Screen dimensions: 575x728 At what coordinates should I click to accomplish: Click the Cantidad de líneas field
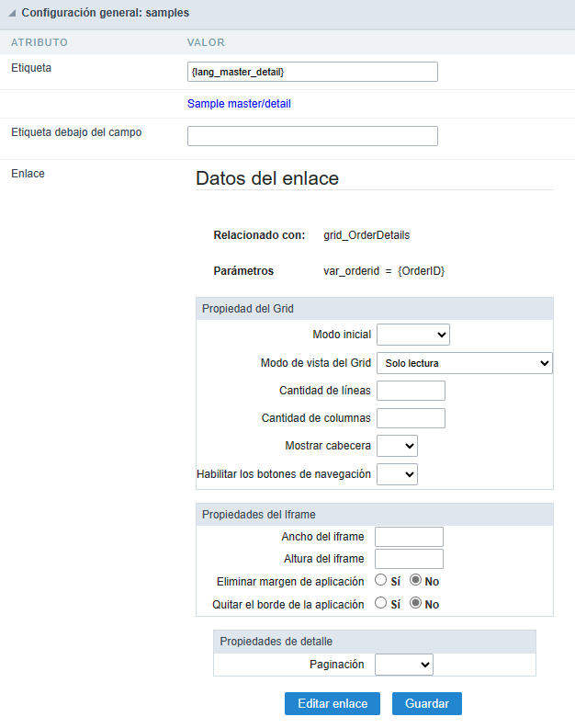tap(411, 391)
